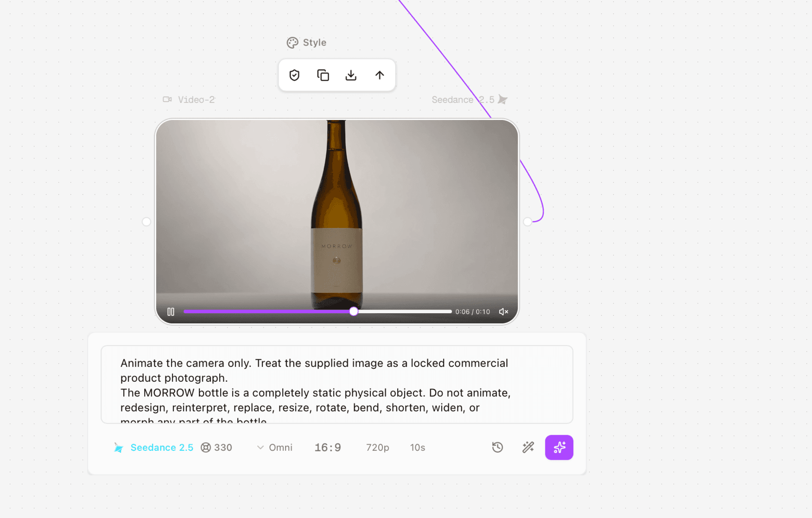Viewport: 812px width, 518px height.
Task: Click the upward arrow icon in toolbar
Action: (380, 75)
